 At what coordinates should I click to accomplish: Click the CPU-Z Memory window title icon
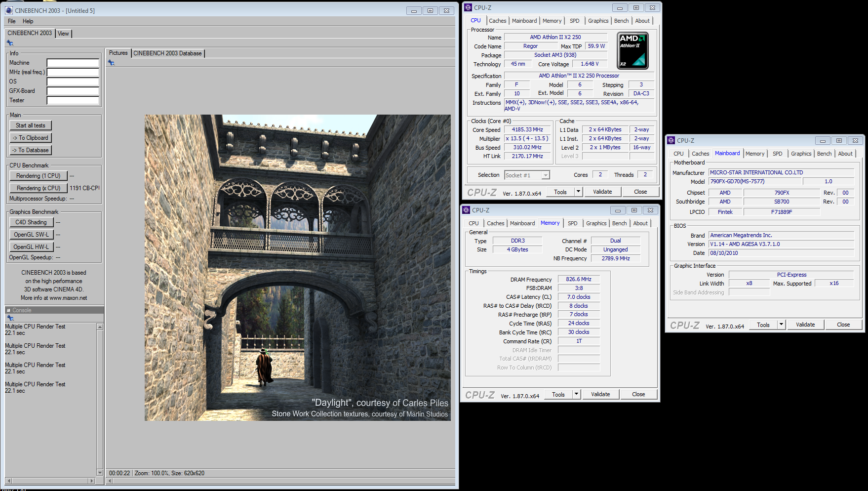(466, 210)
